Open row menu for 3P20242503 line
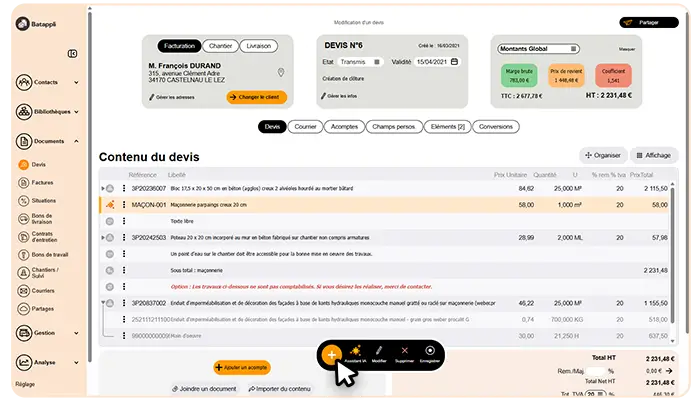 point(124,238)
